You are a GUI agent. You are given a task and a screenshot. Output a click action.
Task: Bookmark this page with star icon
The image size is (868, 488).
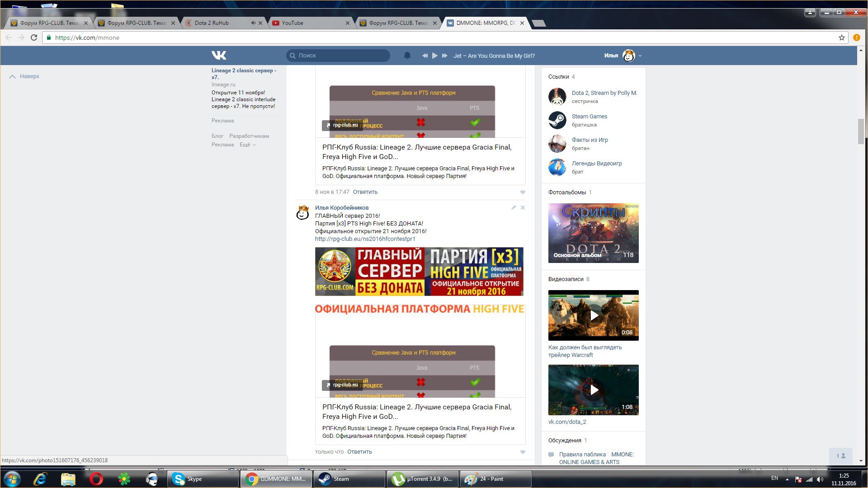point(841,38)
